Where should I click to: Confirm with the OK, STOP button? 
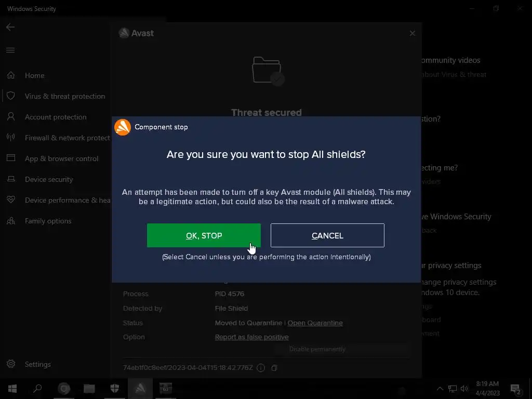click(x=204, y=235)
